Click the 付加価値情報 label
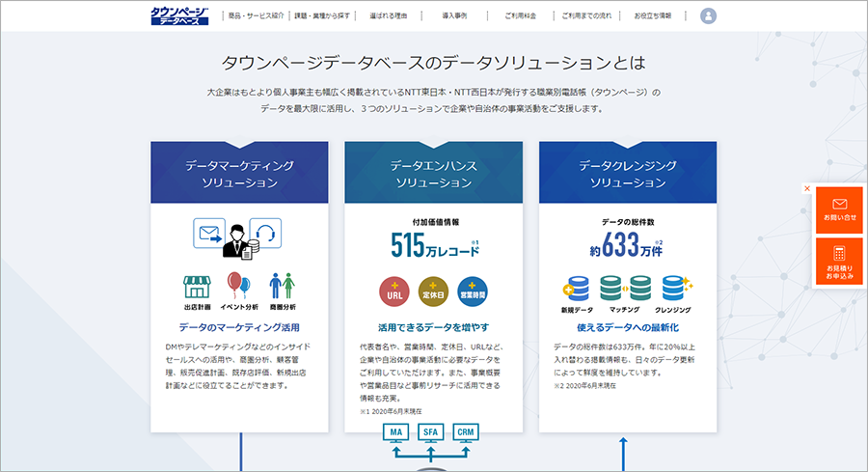 [x=435, y=222]
